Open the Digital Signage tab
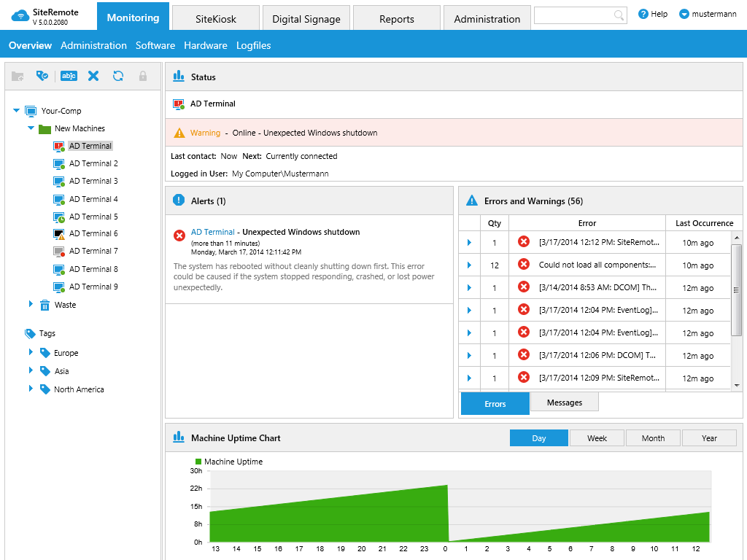 [306, 19]
